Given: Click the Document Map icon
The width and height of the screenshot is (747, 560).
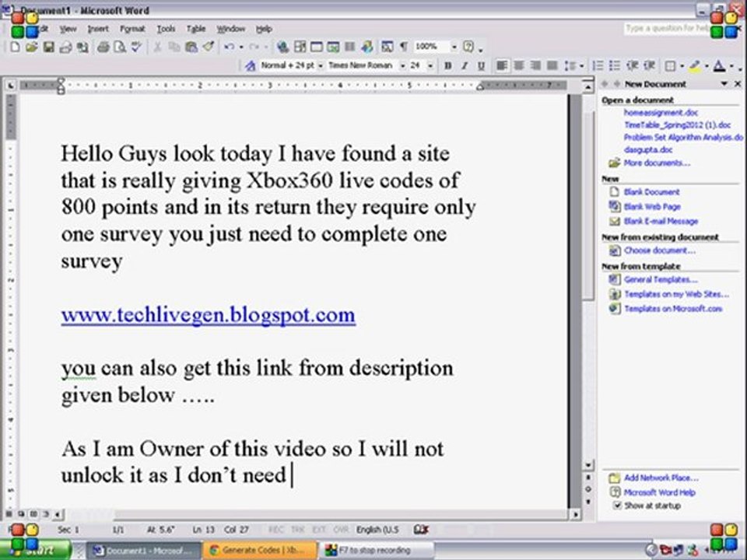Looking at the screenshot, I should tap(387, 47).
